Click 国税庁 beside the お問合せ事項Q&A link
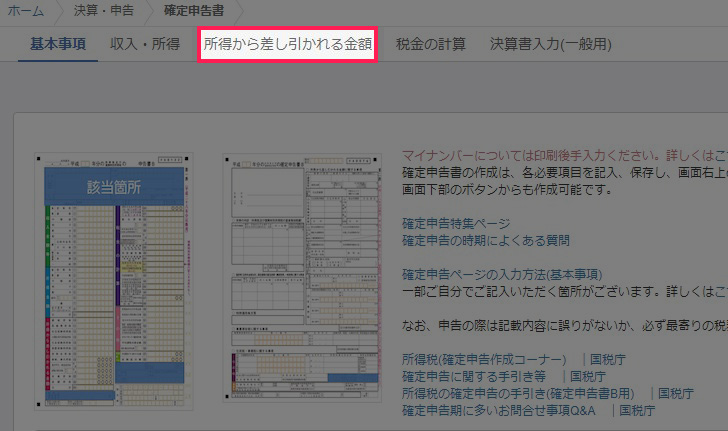728x431 pixels. tap(636, 410)
